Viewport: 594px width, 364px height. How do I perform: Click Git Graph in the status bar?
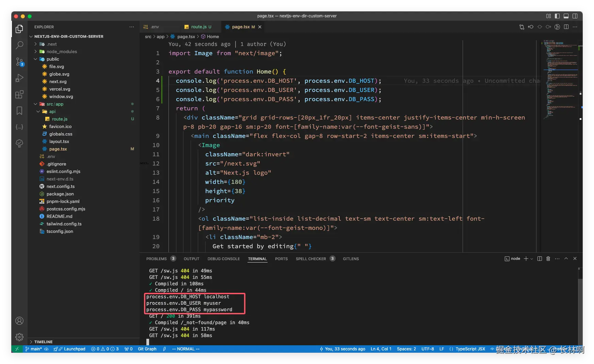click(x=147, y=349)
